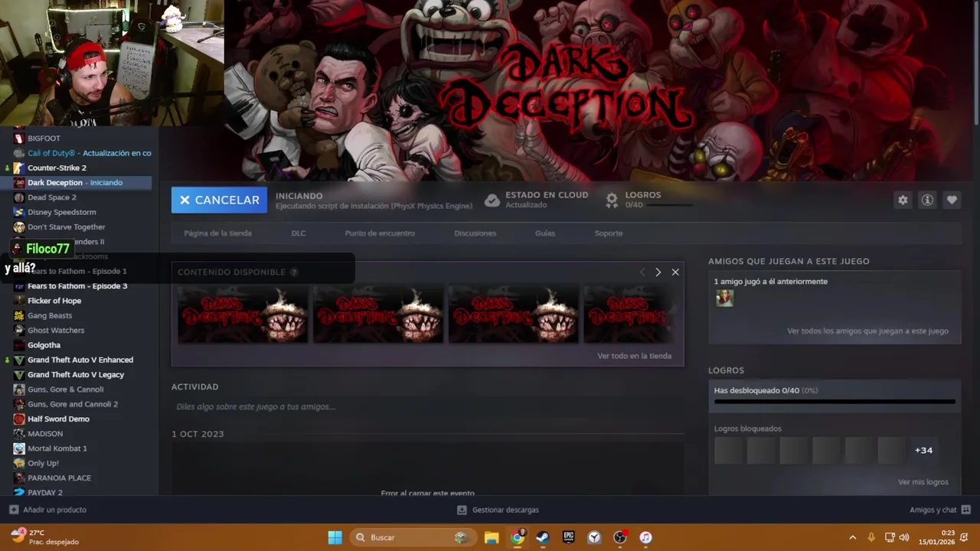Viewport: 980px width, 551px height.
Task: Open Google Chrome from taskbar
Action: tap(518, 537)
